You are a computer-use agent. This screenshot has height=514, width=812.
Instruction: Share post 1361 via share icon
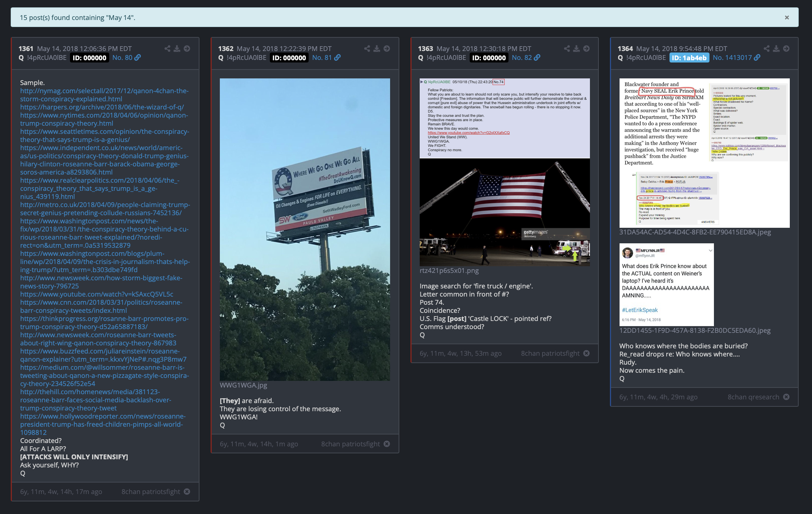(167, 48)
